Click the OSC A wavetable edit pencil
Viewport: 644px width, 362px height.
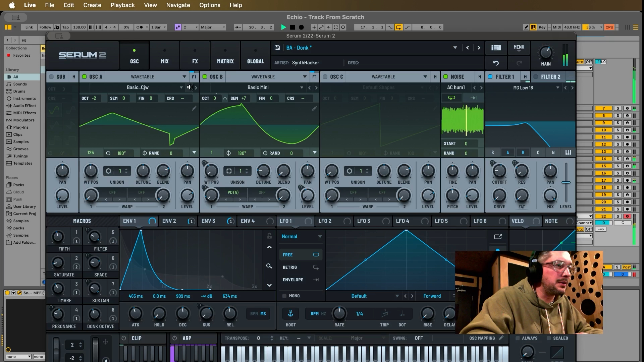coord(194,108)
